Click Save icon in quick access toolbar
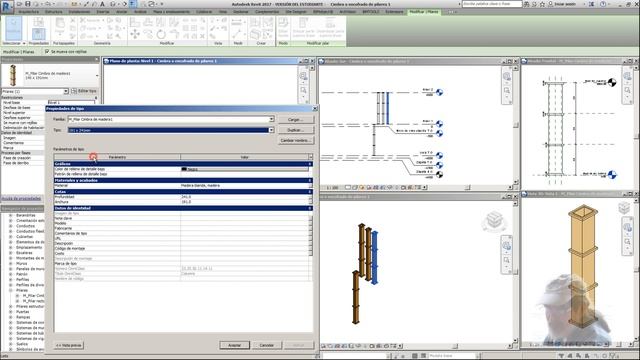The height and width of the screenshot is (360, 640). click(28, 4)
